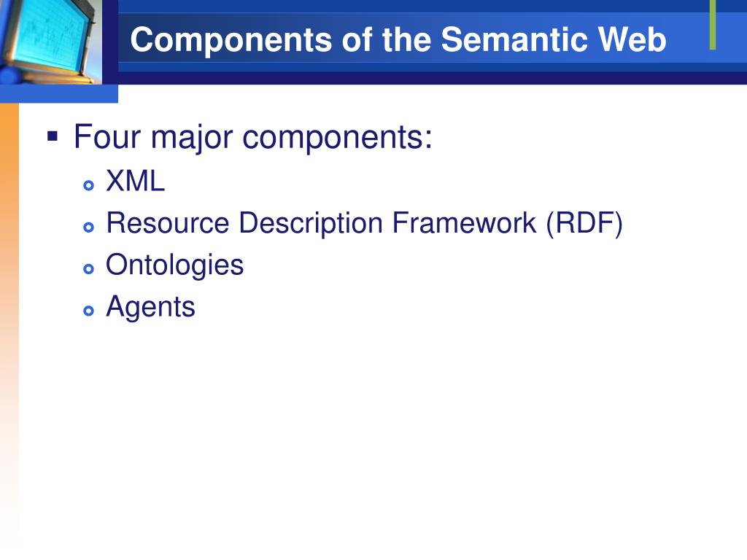The image size is (747, 560).
Task: Click the blue rectangle beneath the monitor image
Action: click(x=59, y=94)
